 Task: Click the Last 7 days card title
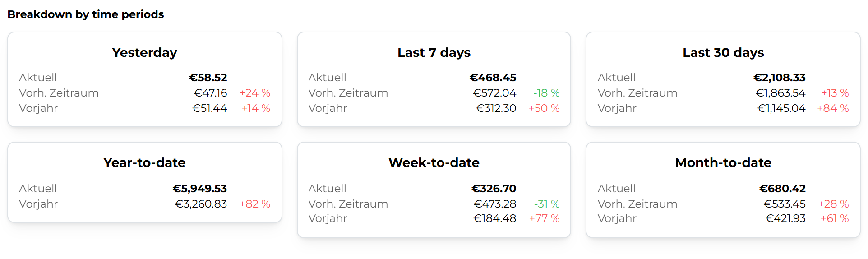tap(434, 52)
